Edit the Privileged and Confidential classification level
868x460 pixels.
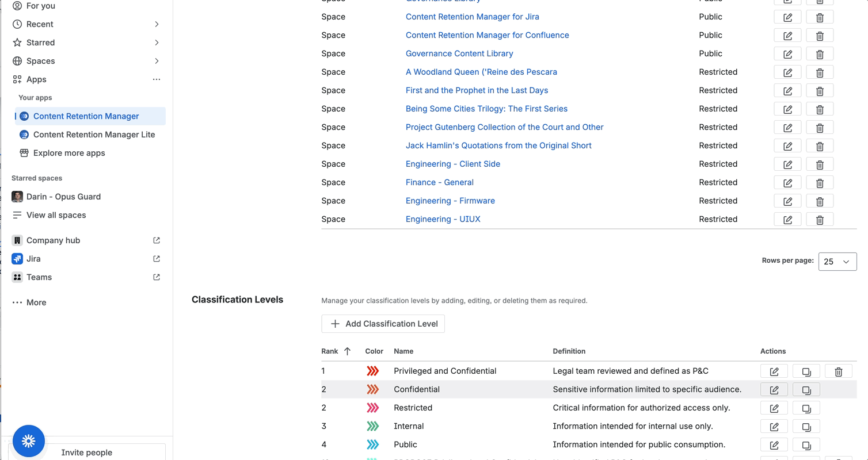click(774, 371)
